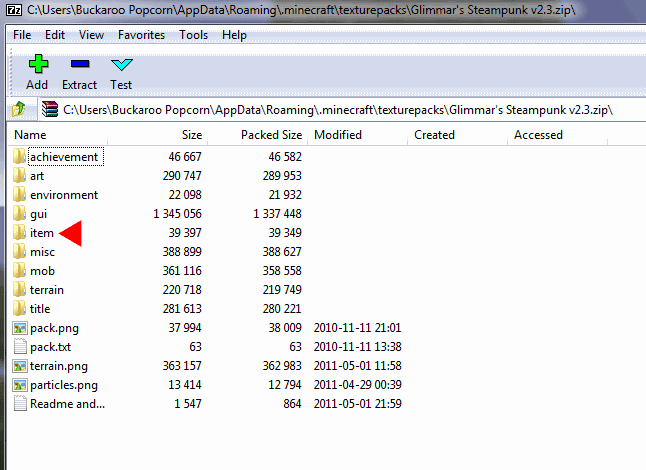Click the mob size value 361 116
646x470 pixels.
click(x=182, y=271)
